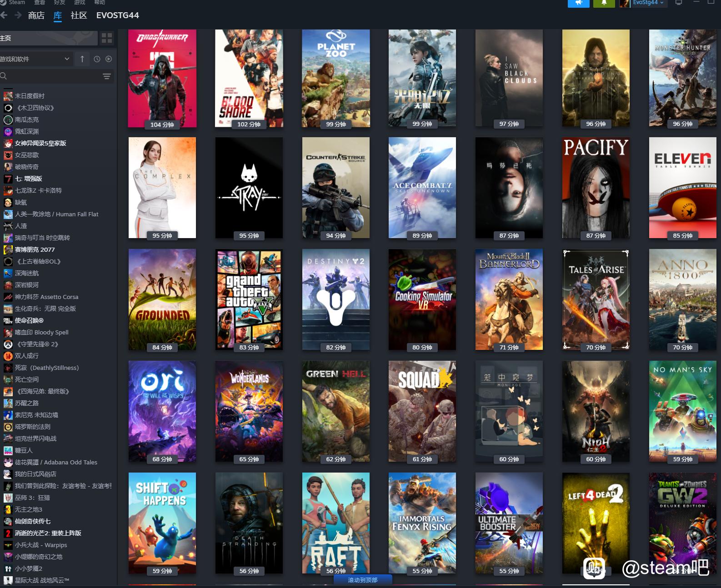Open the Stray game cover
The image size is (721, 588).
(249, 188)
